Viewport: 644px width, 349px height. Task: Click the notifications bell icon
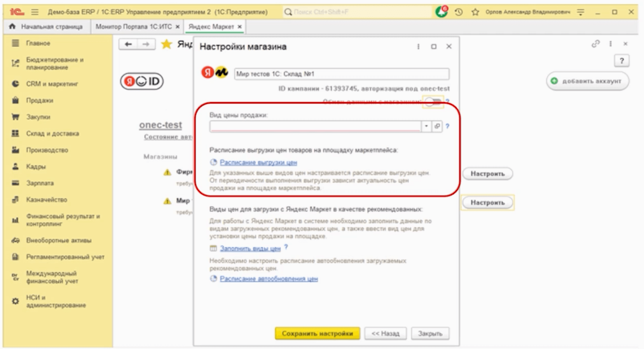[x=442, y=12]
